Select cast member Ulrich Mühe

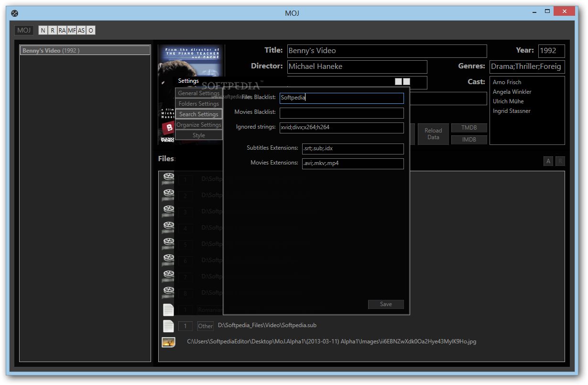[508, 101]
